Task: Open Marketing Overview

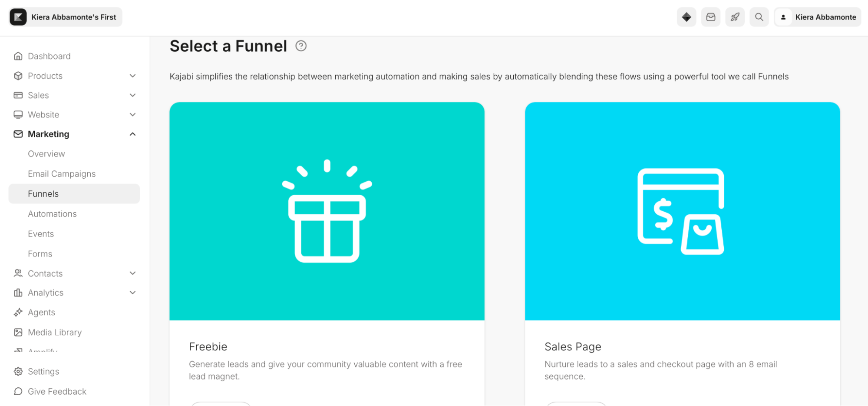Action: 46,154
